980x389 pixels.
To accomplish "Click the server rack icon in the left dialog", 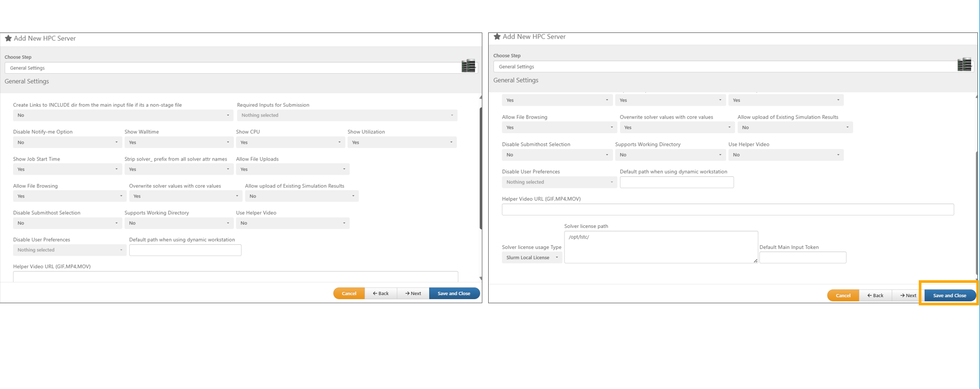I will (468, 66).
